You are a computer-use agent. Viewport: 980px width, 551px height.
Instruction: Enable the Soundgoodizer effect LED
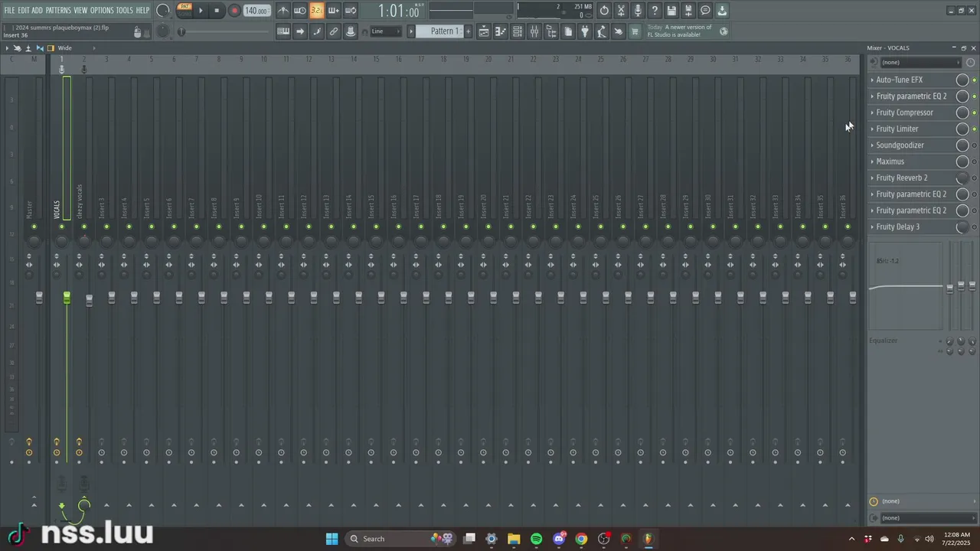pyautogui.click(x=974, y=145)
